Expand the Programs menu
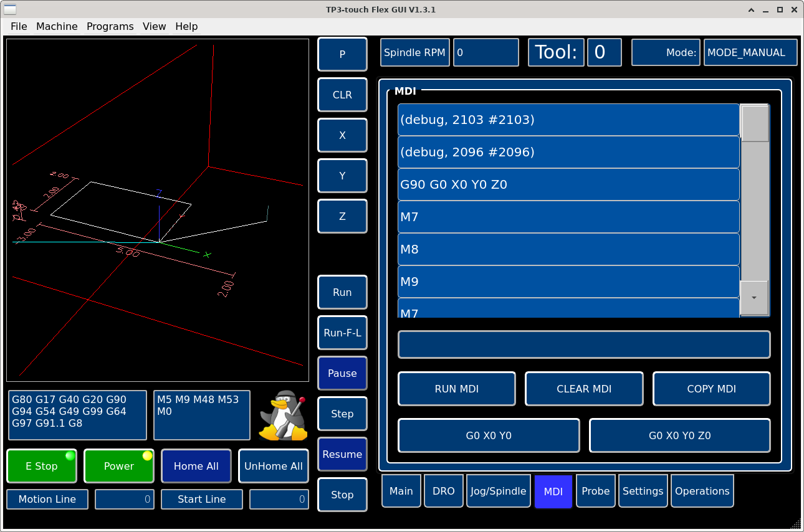 pos(110,26)
